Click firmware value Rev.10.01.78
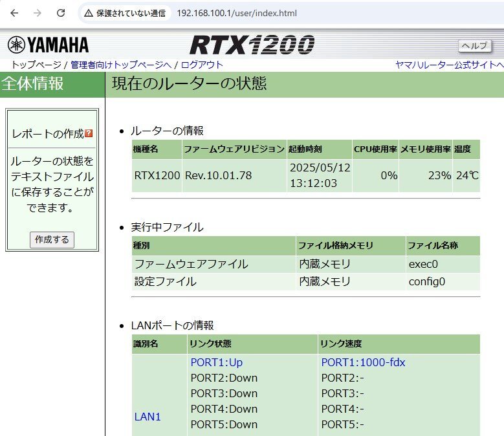This screenshot has height=436, width=504. click(x=219, y=175)
